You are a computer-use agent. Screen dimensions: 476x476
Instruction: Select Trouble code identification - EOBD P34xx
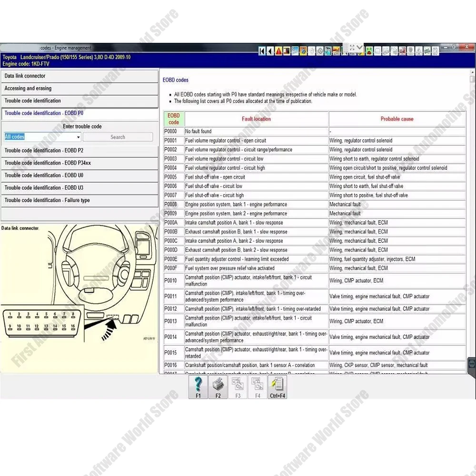[79, 163]
